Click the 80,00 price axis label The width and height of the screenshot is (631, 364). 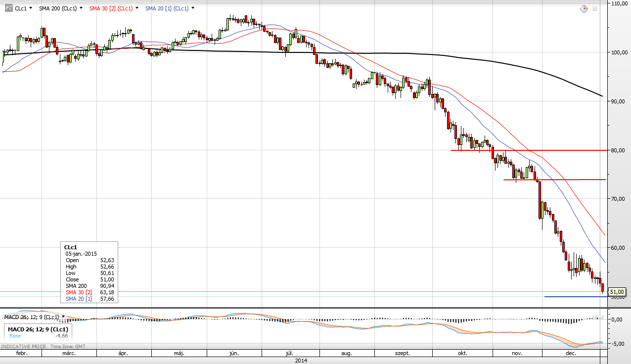coord(619,150)
